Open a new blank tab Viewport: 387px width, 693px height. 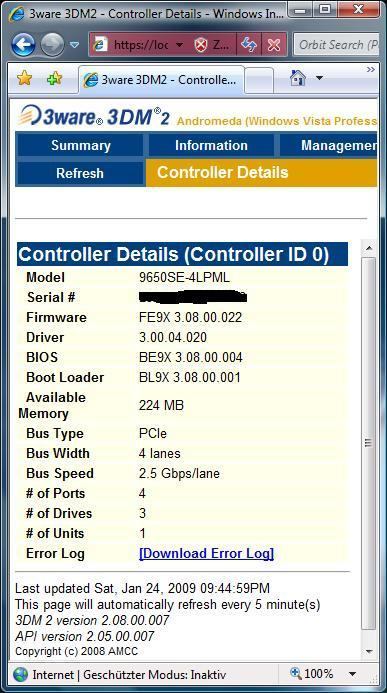[x=259, y=80]
